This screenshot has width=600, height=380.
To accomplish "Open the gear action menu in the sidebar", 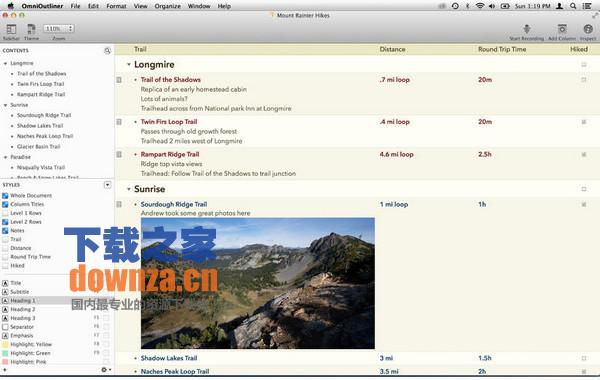I will 106,370.
